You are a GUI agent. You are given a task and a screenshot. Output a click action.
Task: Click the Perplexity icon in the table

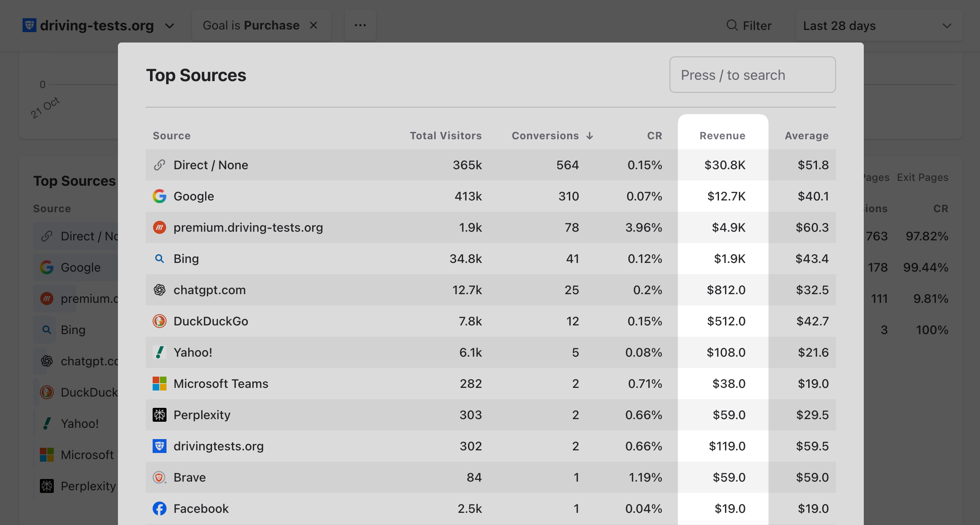tap(159, 415)
